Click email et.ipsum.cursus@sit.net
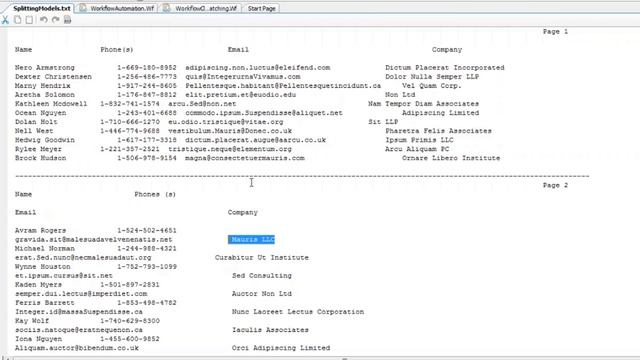Viewport: 640px width, 360px height. click(x=64, y=276)
